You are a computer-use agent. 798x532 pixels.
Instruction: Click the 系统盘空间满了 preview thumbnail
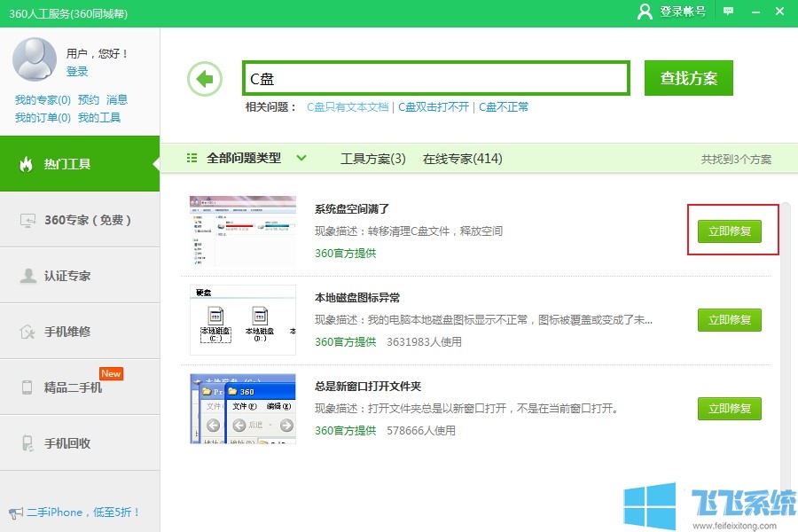coord(241,231)
